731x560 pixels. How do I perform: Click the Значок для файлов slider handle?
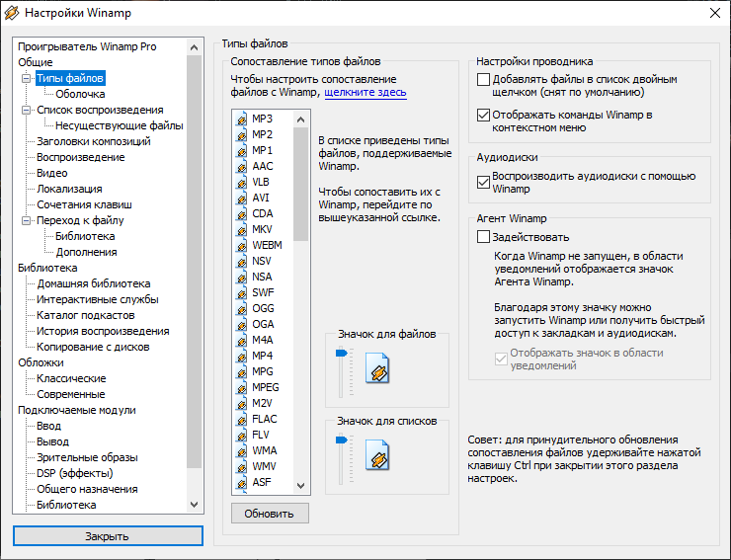[341, 353]
